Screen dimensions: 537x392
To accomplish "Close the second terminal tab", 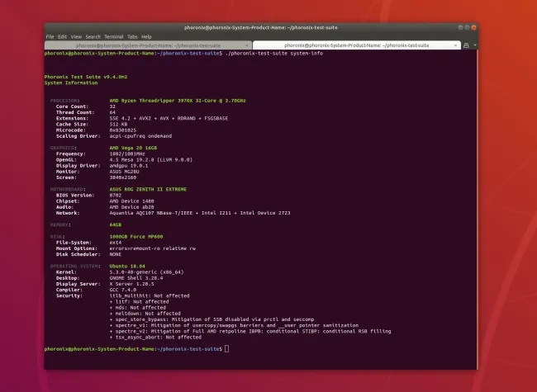I will 455,45.
